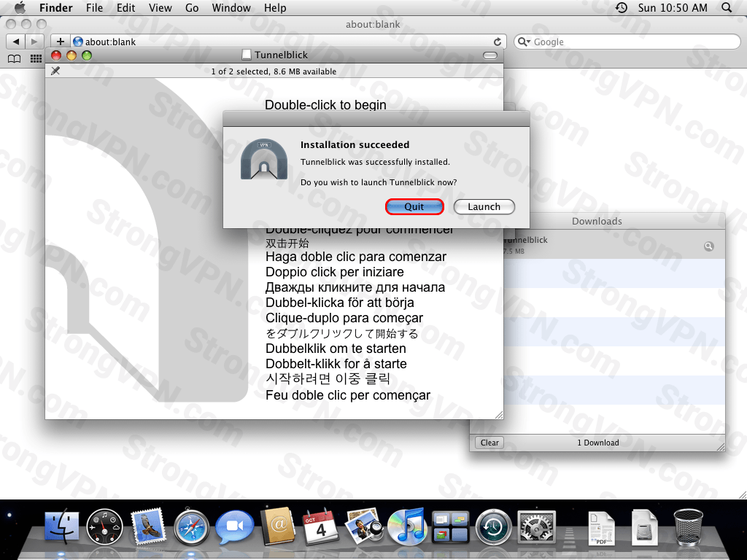Viewport: 747px width, 560px height.
Task: Click the clock showing Sun 10:50 AM
Action: point(673,7)
